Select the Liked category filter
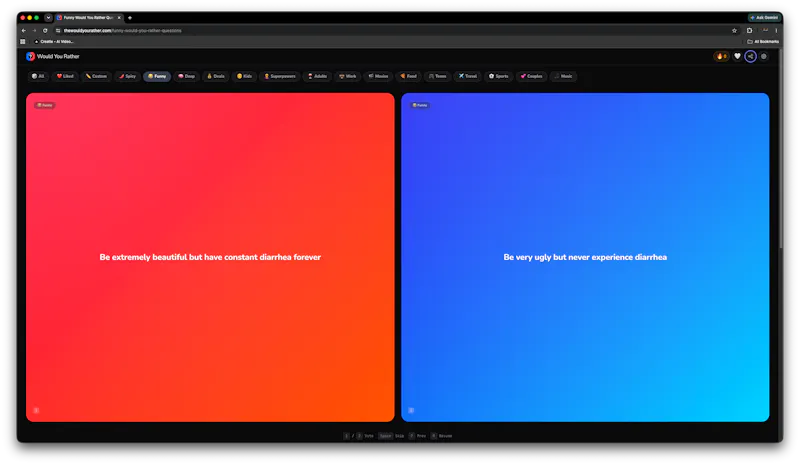The height and width of the screenshot is (465, 800). (x=65, y=76)
